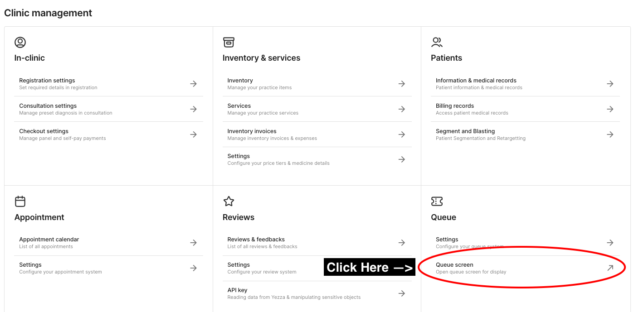644x312 pixels.
Task: Open the Appointment calendar list
Action: click(x=49, y=242)
